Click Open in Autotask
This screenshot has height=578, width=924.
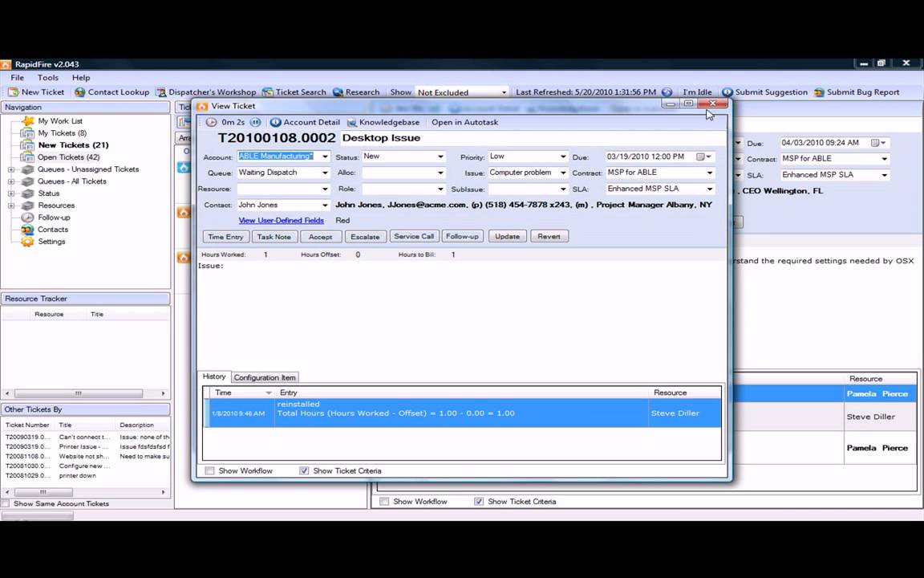click(x=464, y=123)
